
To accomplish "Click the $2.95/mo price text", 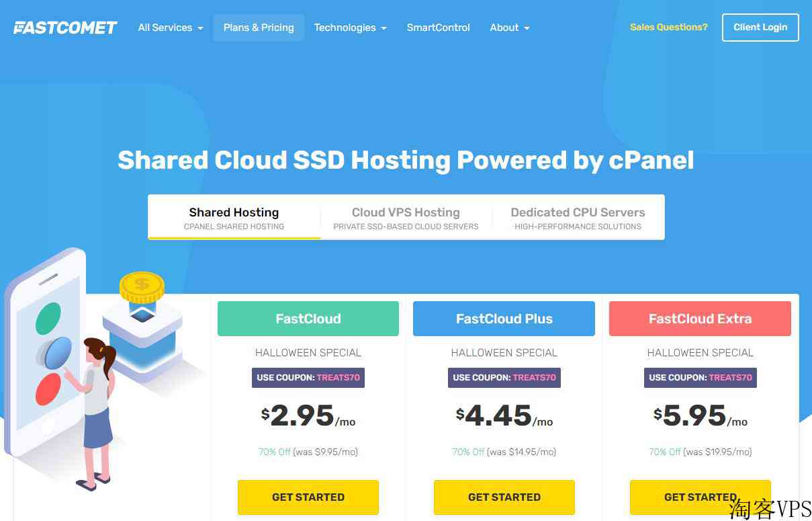I will tap(308, 416).
